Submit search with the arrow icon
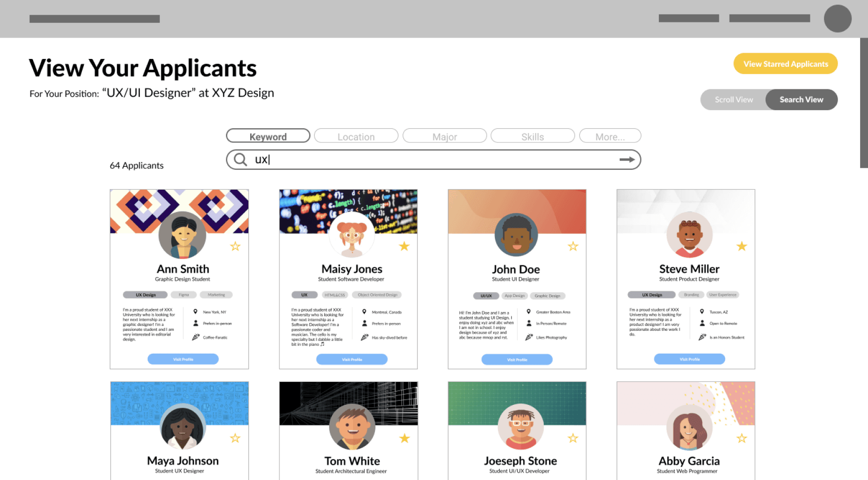 [x=627, y=160]
